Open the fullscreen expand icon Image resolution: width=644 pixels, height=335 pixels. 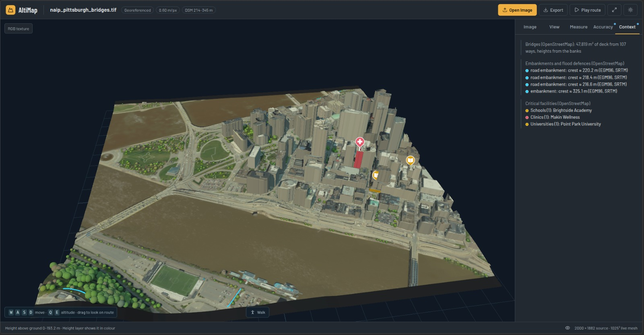(x=614, y=10)
